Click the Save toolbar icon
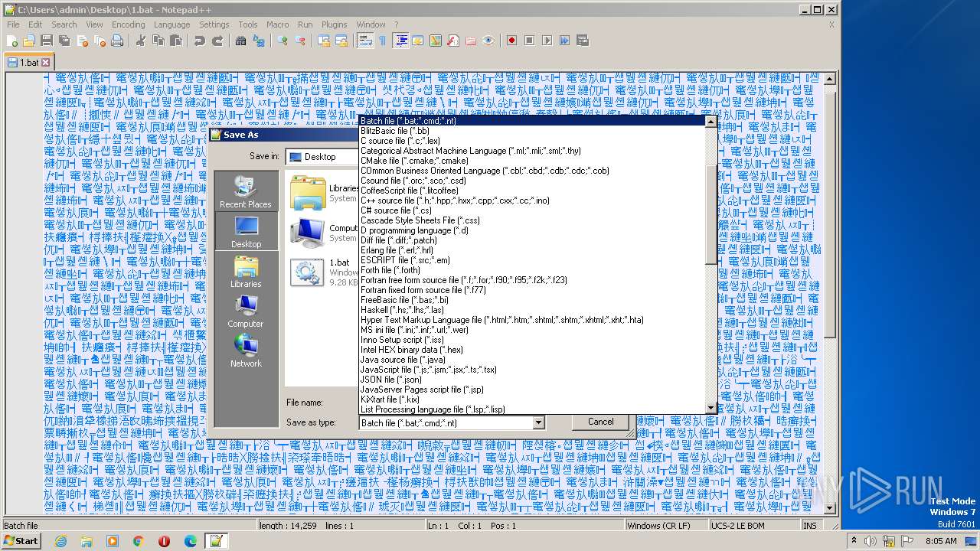The width and height of the screenshot is (980, 551). (47, 41)
